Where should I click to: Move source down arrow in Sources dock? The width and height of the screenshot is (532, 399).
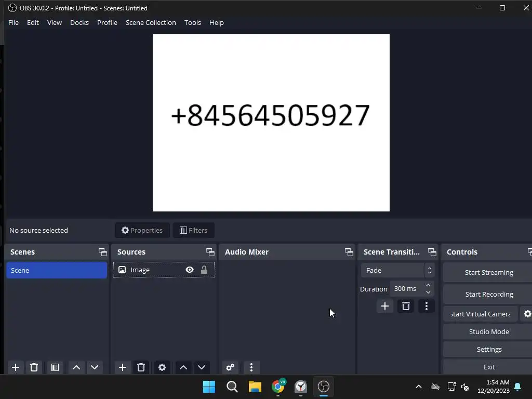[x=202, y=367]
